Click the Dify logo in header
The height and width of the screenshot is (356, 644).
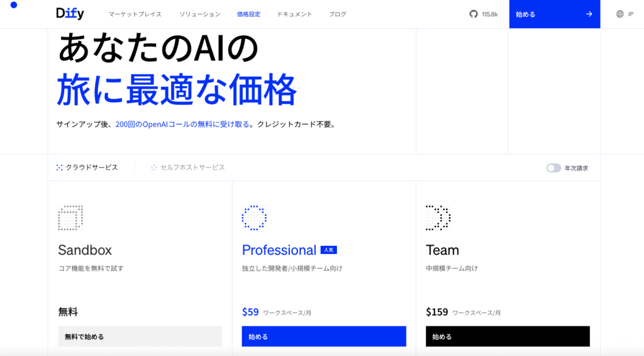[x=70, y=14]
